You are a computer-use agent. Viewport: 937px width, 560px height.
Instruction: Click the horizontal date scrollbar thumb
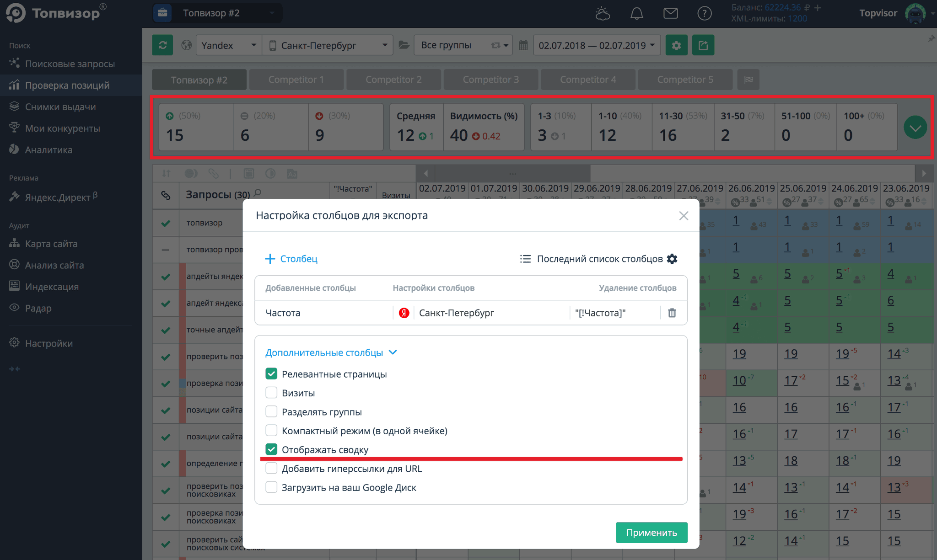coord(512,174)
